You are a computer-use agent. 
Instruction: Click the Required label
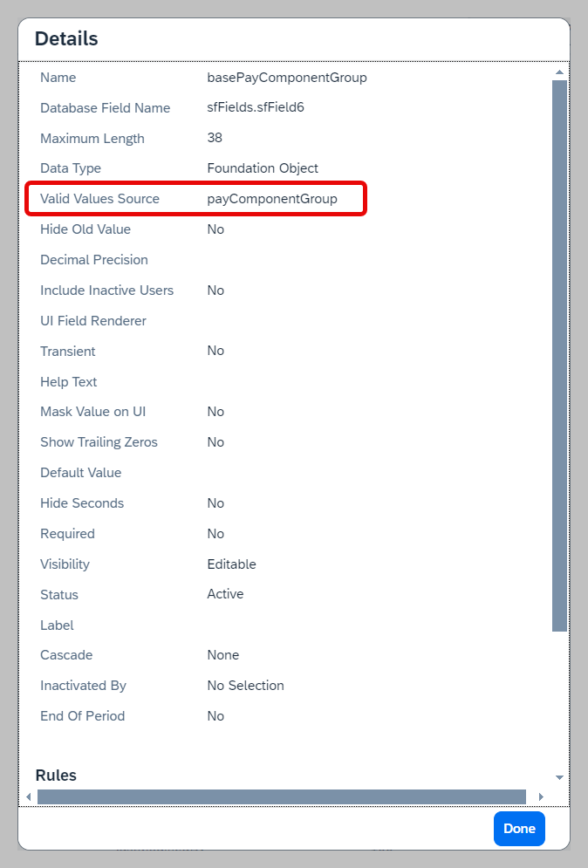[67, 534]
